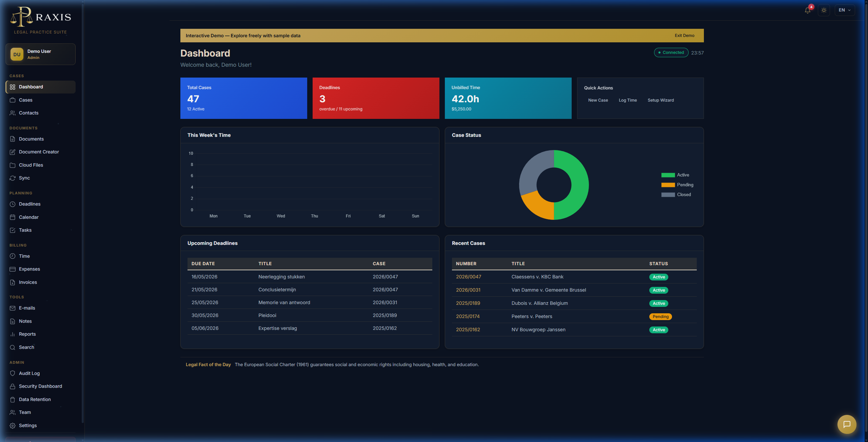Click Setup Wizard quick action
Viewport: 868px width, 442px height.
660,100
